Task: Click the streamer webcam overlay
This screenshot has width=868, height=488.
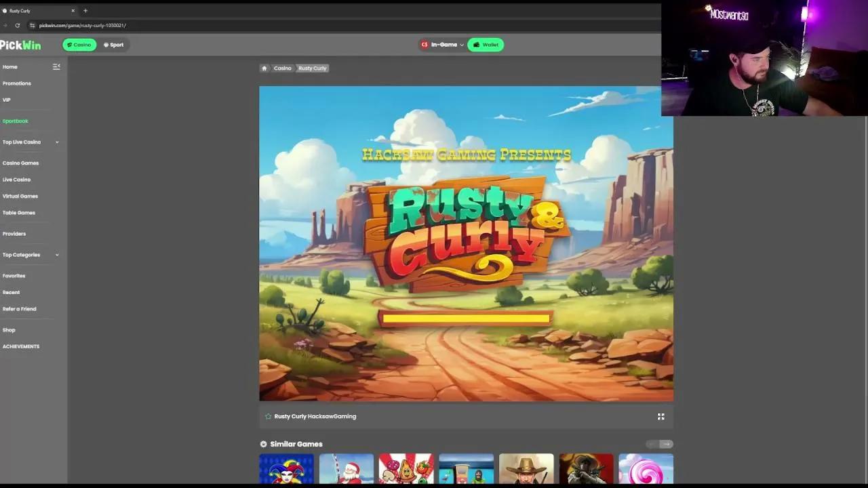Action: (x=764, y=59)
